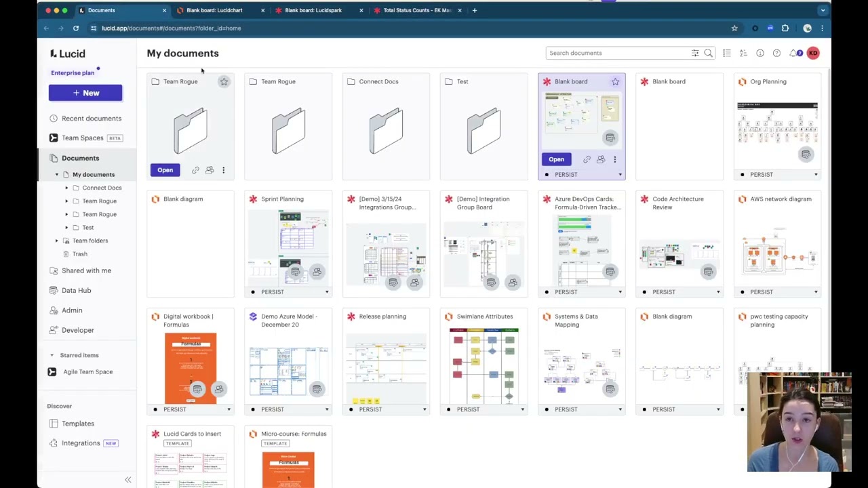Open a new browser tab

coord(475,10)
